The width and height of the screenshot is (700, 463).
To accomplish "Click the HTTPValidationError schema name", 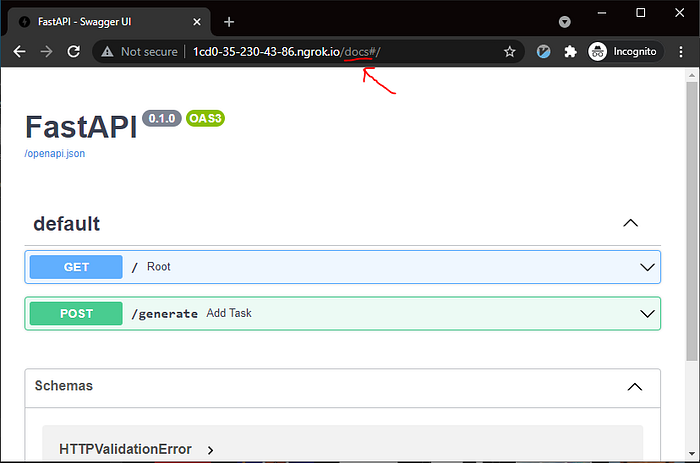I will coord(125,449).
